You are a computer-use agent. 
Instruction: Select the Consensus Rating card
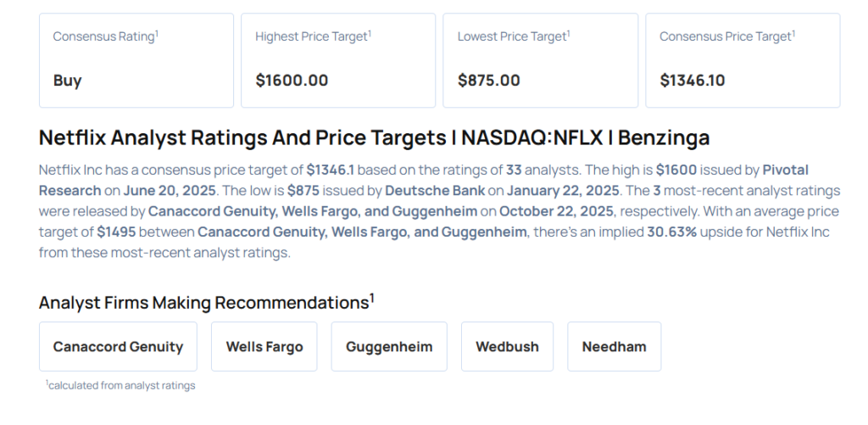pos(136,60)
